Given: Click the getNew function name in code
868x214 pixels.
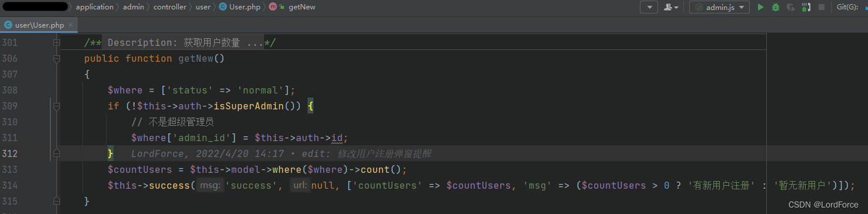Looking at the screenshot, I should [196, 58].
